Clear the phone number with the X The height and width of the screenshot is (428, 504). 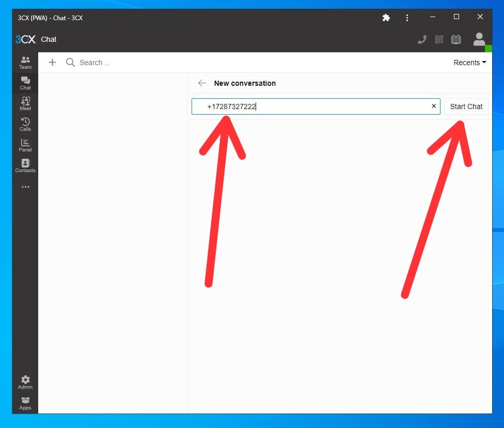click(434, 106)
